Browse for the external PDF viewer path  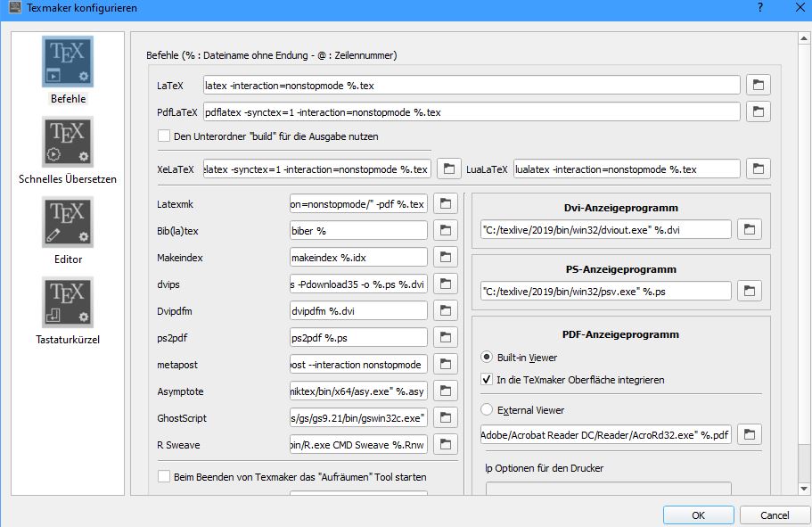click(x=750, y=434)
